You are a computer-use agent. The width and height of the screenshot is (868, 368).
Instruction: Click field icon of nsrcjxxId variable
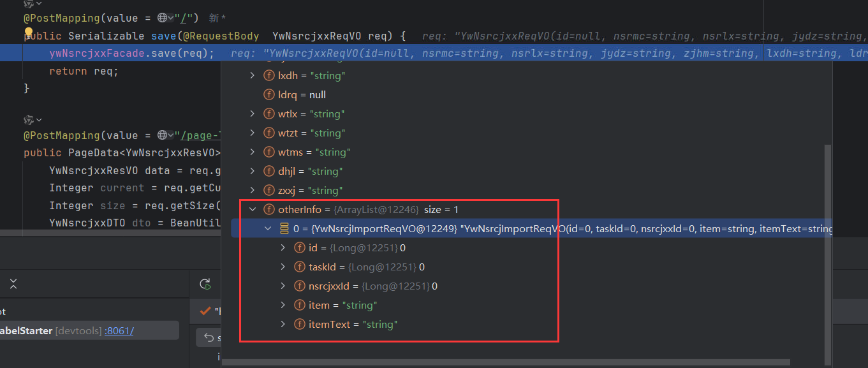click(300, 286)
